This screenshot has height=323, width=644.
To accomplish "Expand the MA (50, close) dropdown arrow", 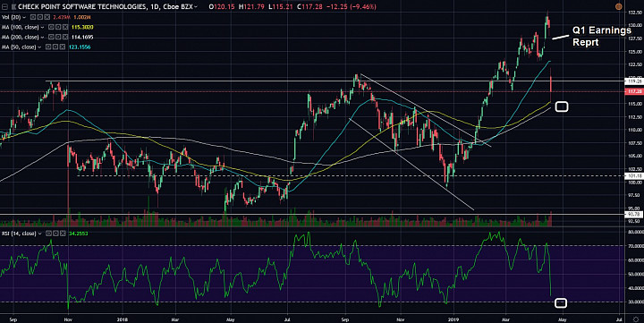I will coord(39,47).
